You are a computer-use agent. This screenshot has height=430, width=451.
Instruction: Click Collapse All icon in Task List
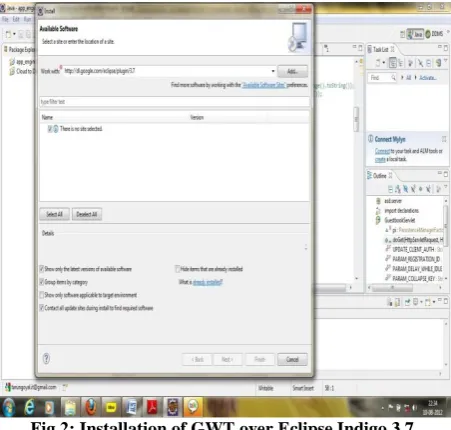429,63
